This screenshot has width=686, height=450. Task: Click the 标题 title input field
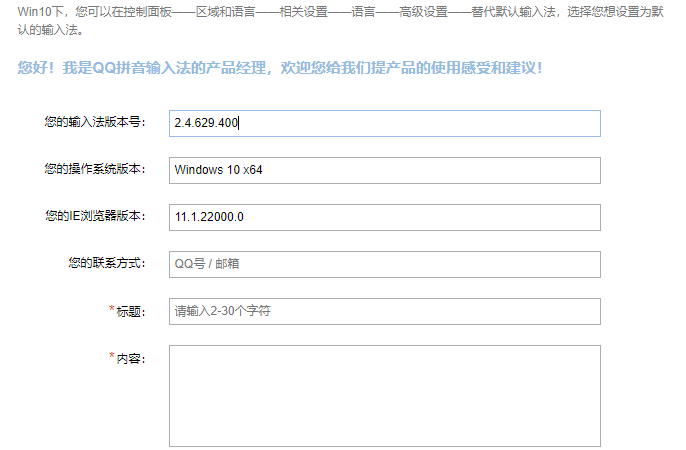(385, 311)
